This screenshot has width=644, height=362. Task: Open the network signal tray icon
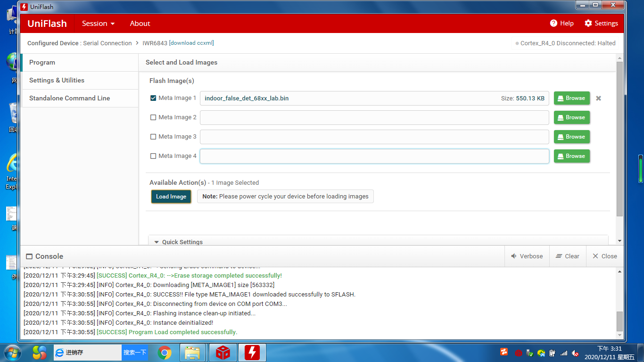click(564, 353)
